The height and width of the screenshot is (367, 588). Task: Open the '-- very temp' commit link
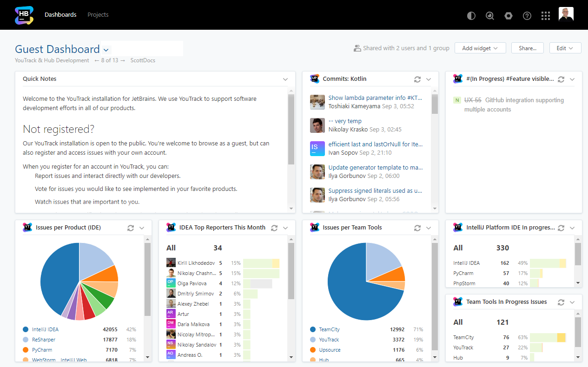pyautogui.click(x=345, y=121)
